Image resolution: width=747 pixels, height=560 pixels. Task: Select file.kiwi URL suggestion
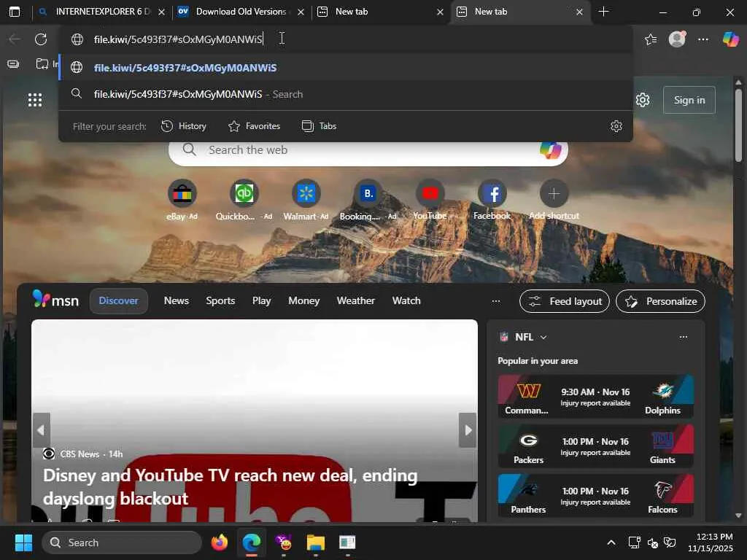tap(346, 68)
